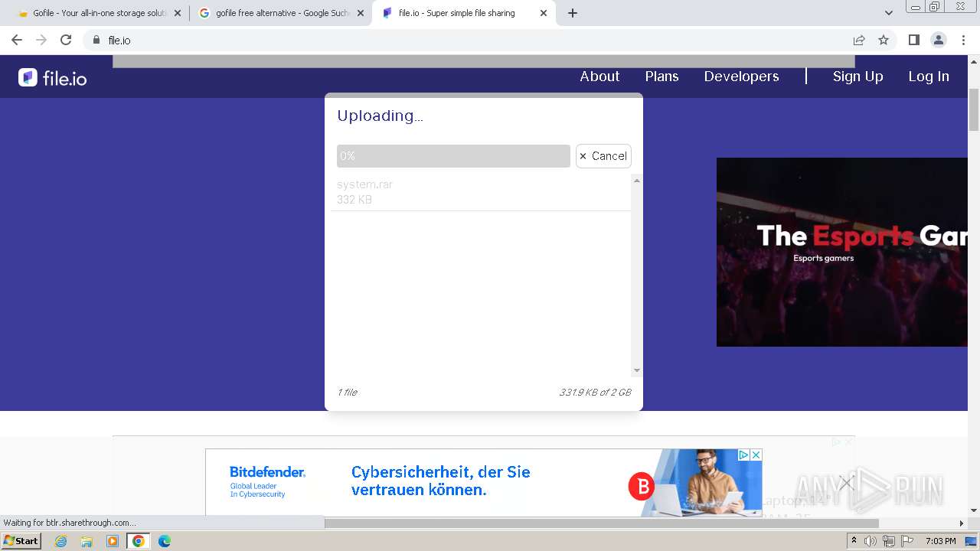Bookmark this page with the star
This screenshot has height=551, width=980.
(x=884, y=40)
